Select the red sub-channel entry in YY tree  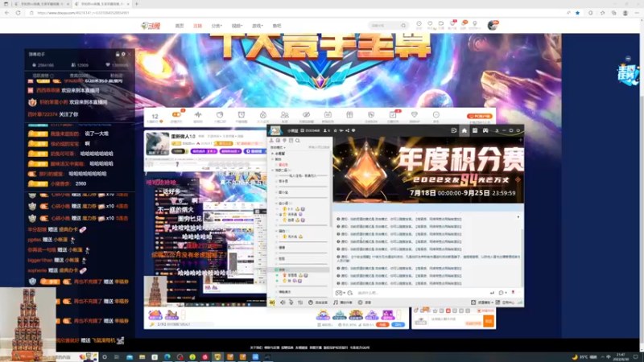click(283, 165)
